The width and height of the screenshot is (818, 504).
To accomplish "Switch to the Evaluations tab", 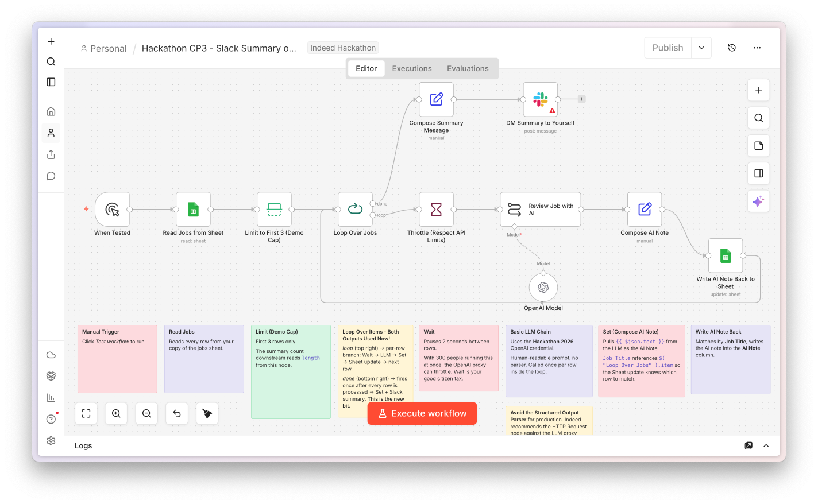I will 468,68.
